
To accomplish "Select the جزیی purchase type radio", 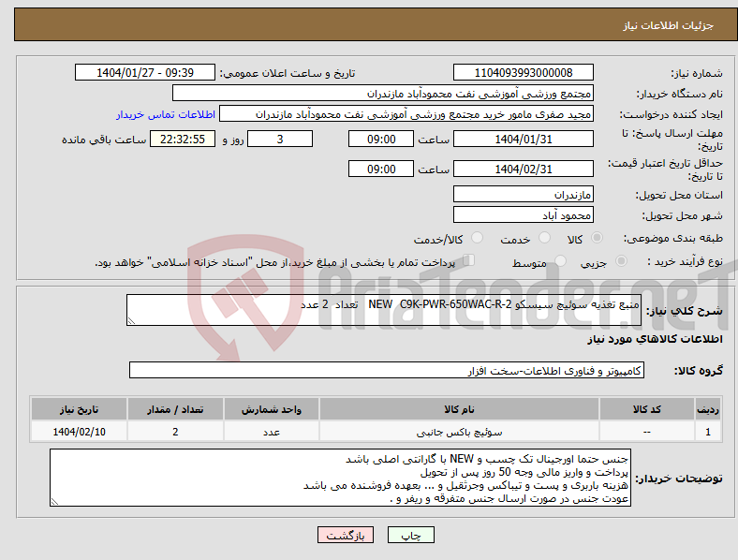I will point(621,260).
